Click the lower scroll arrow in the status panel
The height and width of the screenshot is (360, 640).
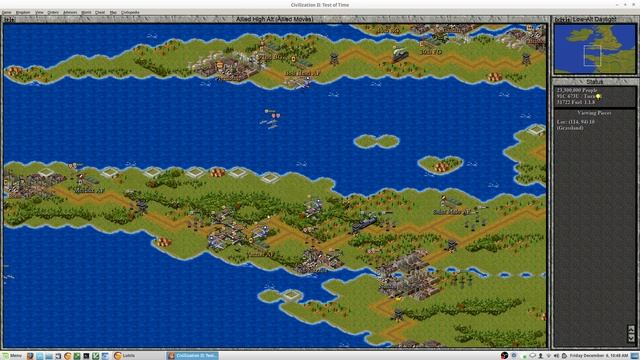(x=631, y=338)
